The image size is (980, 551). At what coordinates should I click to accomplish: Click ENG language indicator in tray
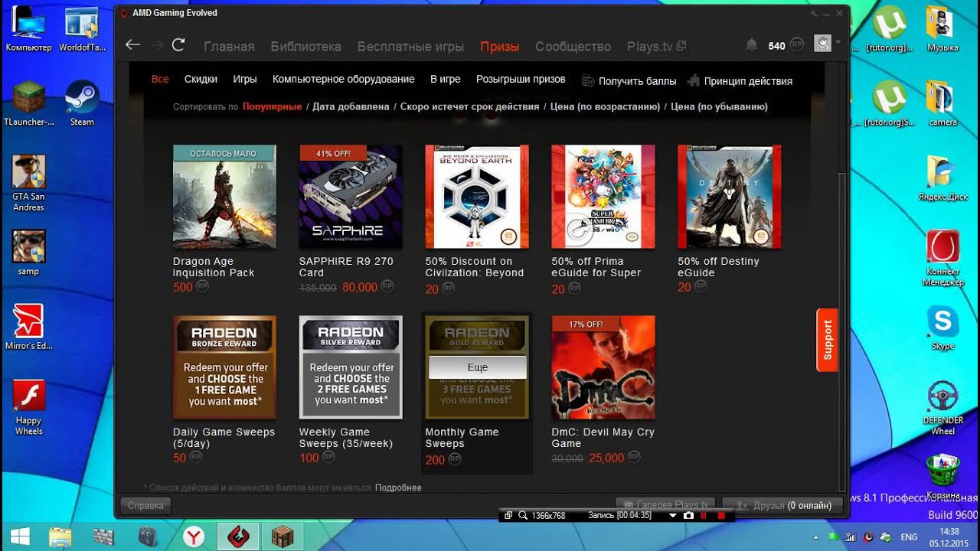tap(909, 536)
